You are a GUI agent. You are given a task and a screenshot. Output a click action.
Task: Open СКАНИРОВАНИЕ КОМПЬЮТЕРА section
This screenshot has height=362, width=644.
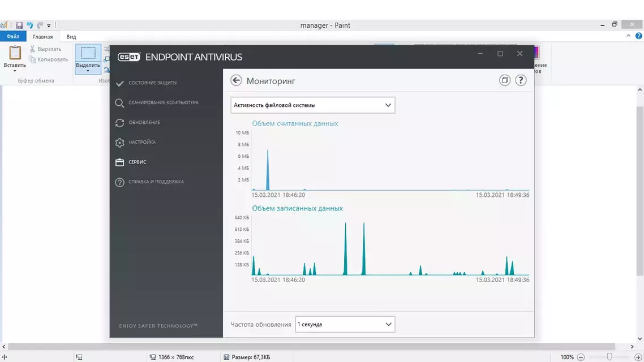click(x=164, y=102)
